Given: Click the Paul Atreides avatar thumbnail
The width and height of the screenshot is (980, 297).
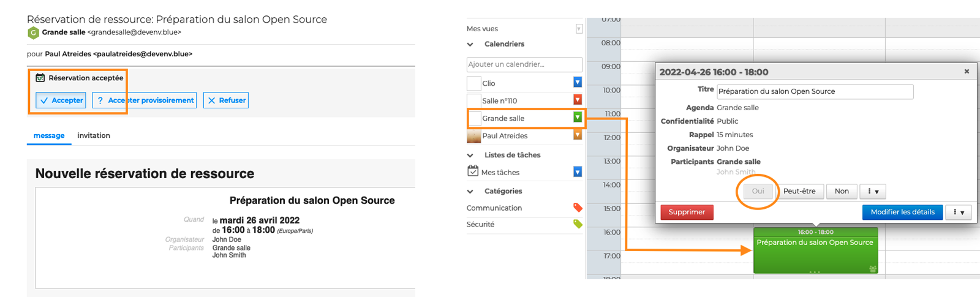Looking at the screenshot, I should coord(473,136).
